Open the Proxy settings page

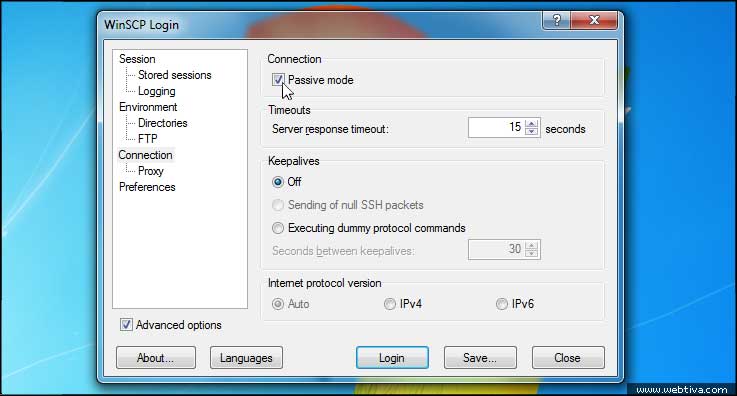150,171
